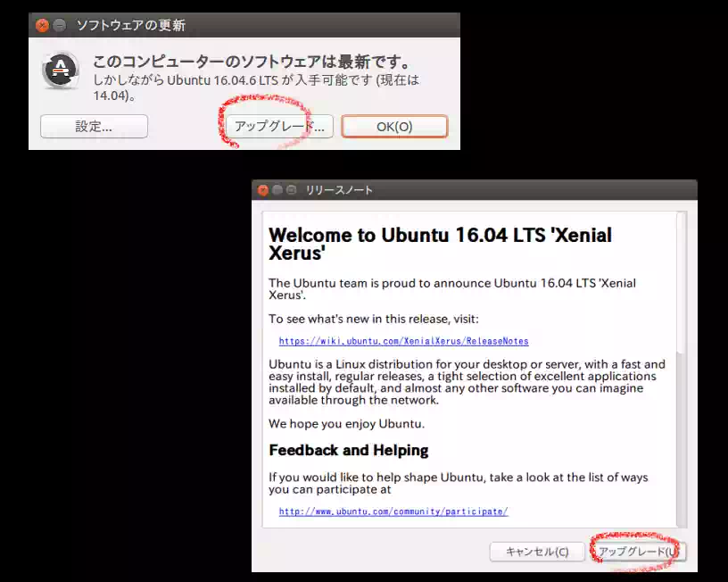Screen dimensions: 728x582
Task: Click OK(O) in the software update dialog
Action: 394,127
